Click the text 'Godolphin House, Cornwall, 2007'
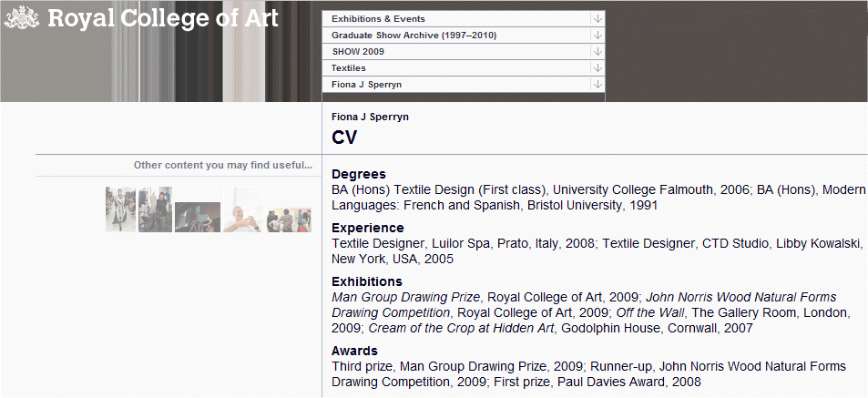The width and height of the screenshot is (868, 398). click(657, 328)
